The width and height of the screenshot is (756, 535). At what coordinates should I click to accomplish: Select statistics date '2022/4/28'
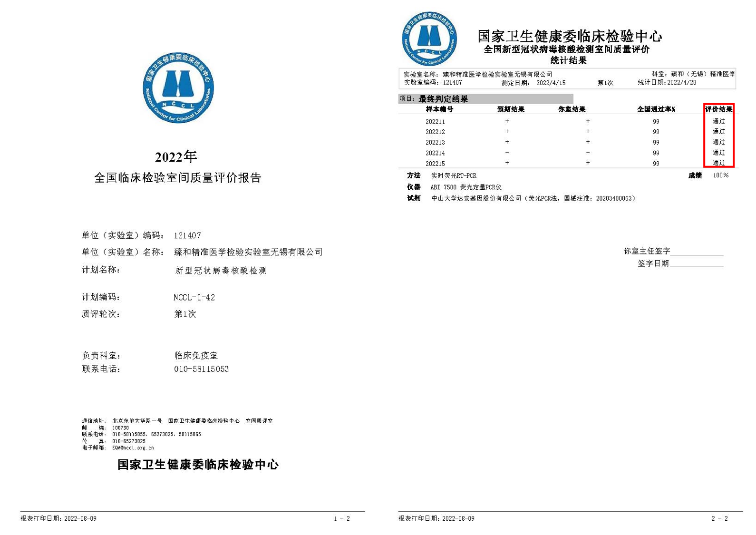click(x=681, y=83)
